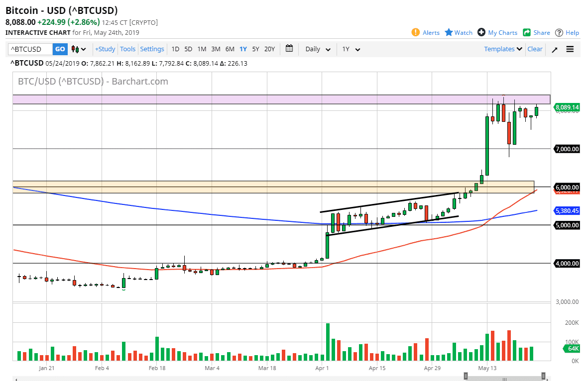The width and height of the screenshot is (588, 381).
Task: Click the expand chart arrow icon
Action: [x=555, y=49]
